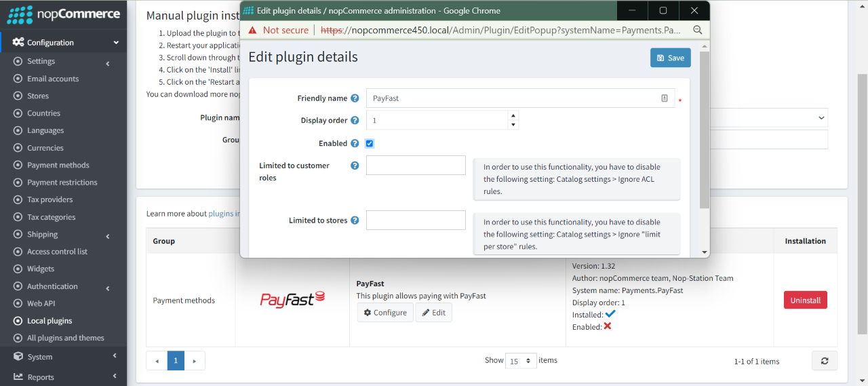
Task: Open Payment restrictions in sidebar
Action: tap(62, 182)
